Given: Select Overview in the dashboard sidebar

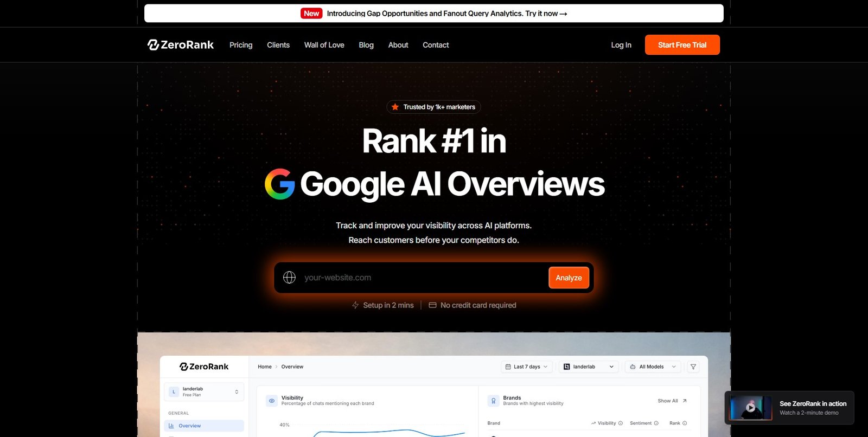Looking at the screenshot, I should click(204, 426).
